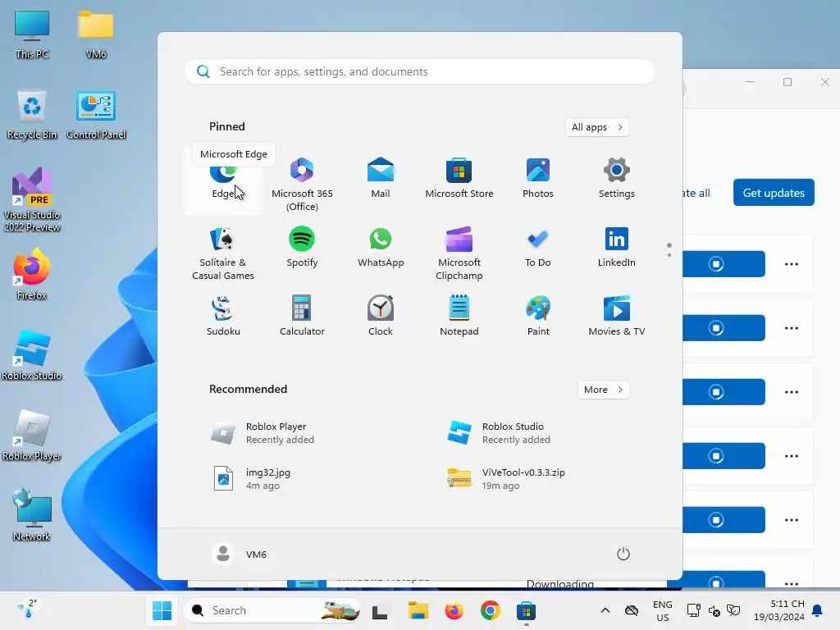Show hidden system tray icons
Screen dimensions: 840x630
click(605, 610)
